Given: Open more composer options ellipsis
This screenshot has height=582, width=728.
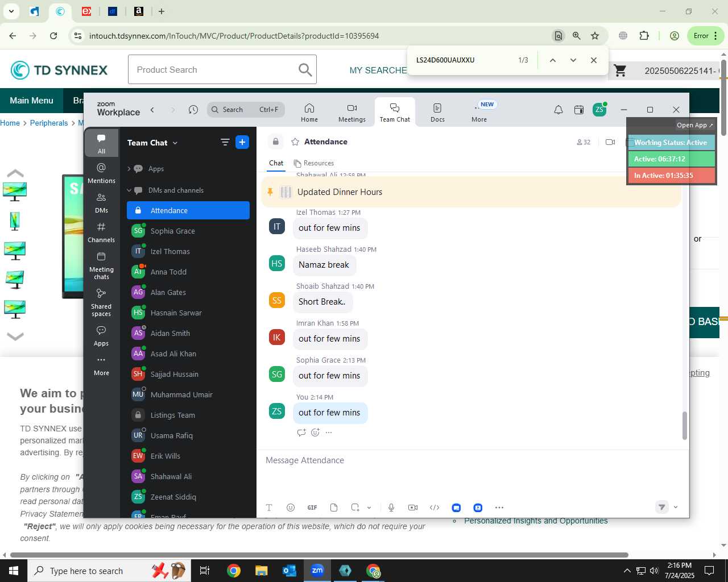Looking at the screenshot, I should click(499, 508).
